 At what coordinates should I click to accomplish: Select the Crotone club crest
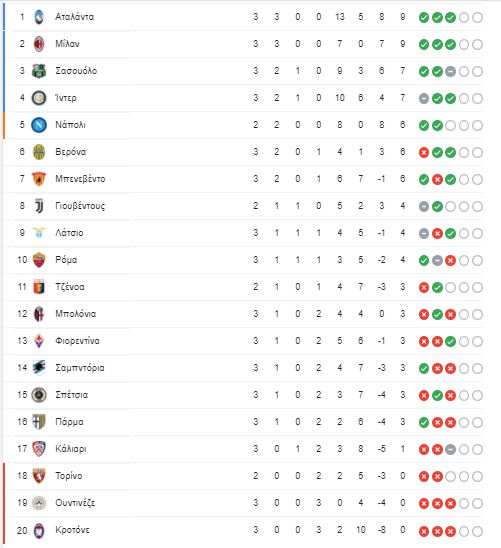pyautogui.click(x=39, y=530)
